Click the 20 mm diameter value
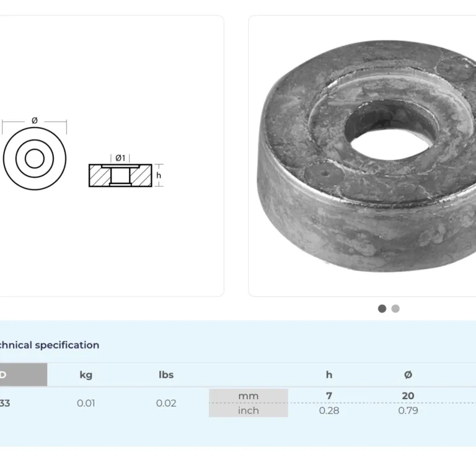Image resolution: width=476 pixels, height=476 pixels. pos(408,395)
